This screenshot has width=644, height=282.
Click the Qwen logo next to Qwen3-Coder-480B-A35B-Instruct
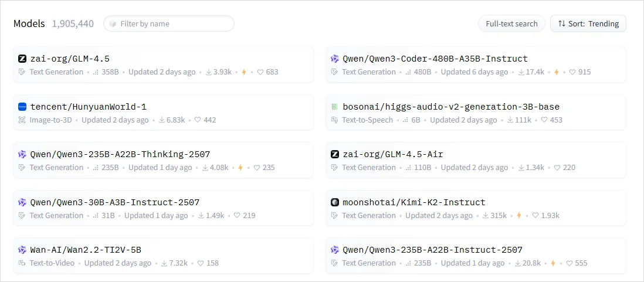pyautogui.click(x=335, y=59)
